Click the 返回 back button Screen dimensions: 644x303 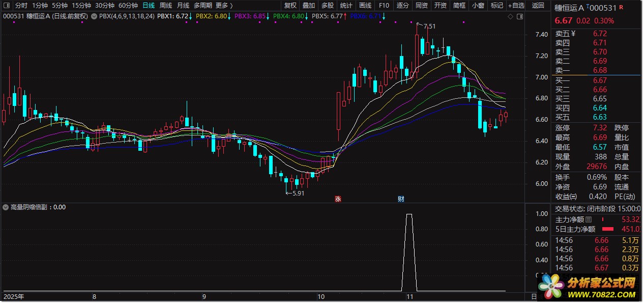point(538,6)
